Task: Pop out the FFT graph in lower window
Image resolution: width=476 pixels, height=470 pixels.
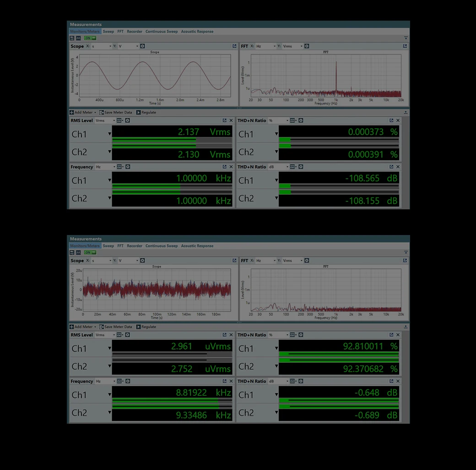Action: (405, 260)
